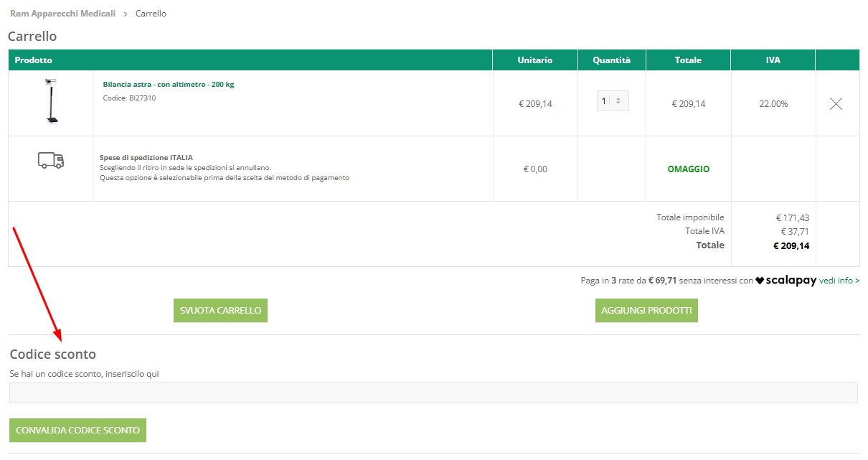Click into the discount code field
This screenshot has width=868, height=460.
[x=433, y=393]
